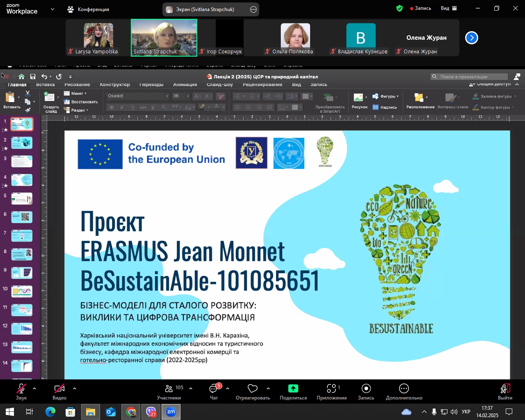Viewport: 525px width, 420px height.
Task: Select Larysa Yampolska's video thumbnail
Action: tap(98, 37)
